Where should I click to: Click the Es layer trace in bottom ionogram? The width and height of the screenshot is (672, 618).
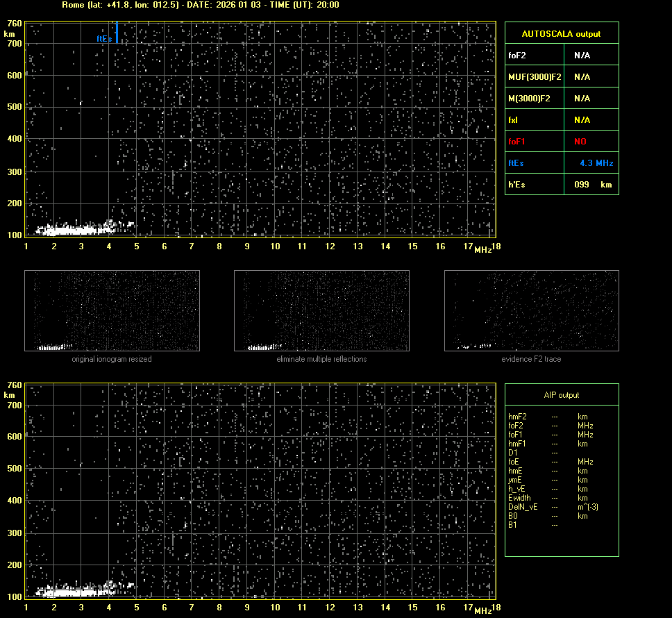coord(69,592)
